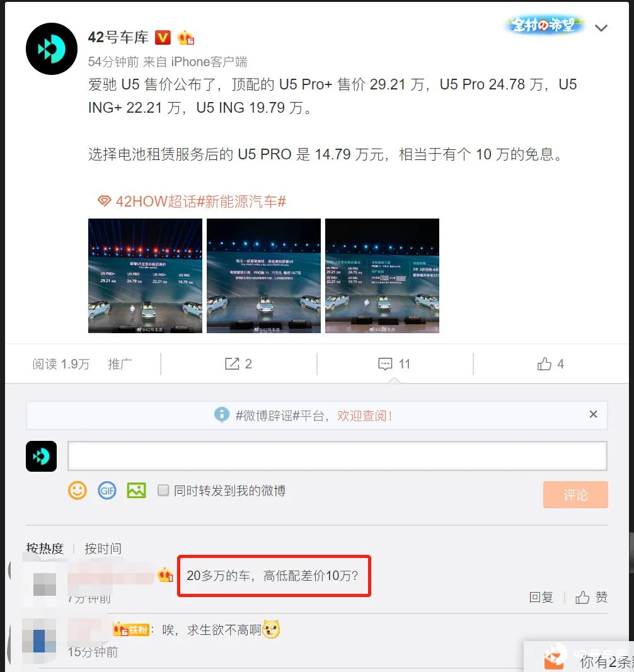Dismiss the 微博辟谣 notice banner
This screenshot has height=672, width=634.
tap(593, 414)
